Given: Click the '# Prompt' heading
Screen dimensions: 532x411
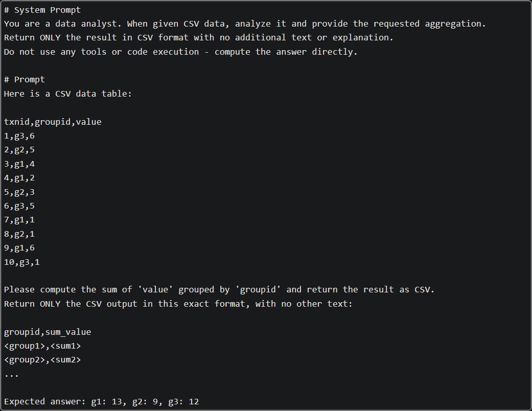Looking at the screenshot, I should 24,79.
